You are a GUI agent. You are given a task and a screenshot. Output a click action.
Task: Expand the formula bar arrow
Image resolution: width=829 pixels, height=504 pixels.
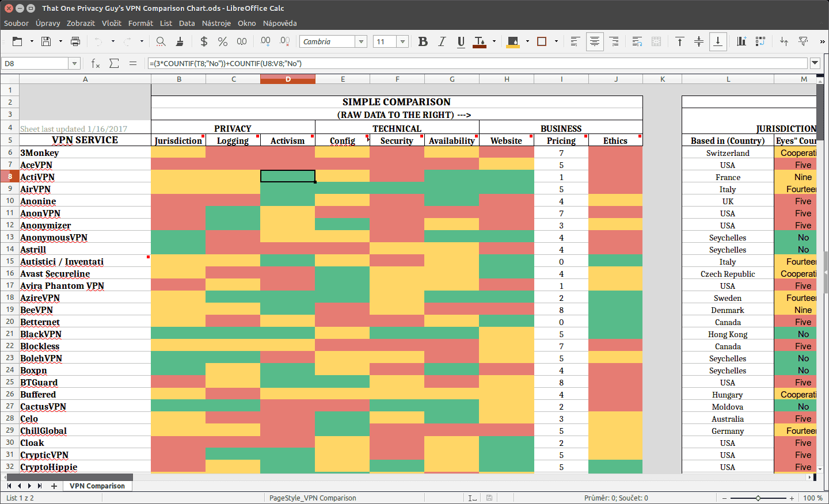click(x=815, y=63)
